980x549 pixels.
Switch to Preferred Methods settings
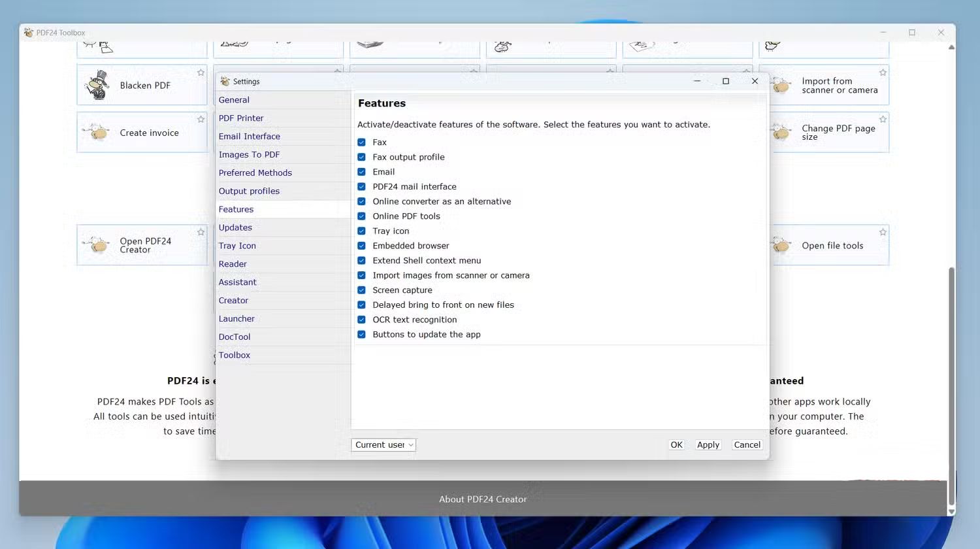(283, 173)
